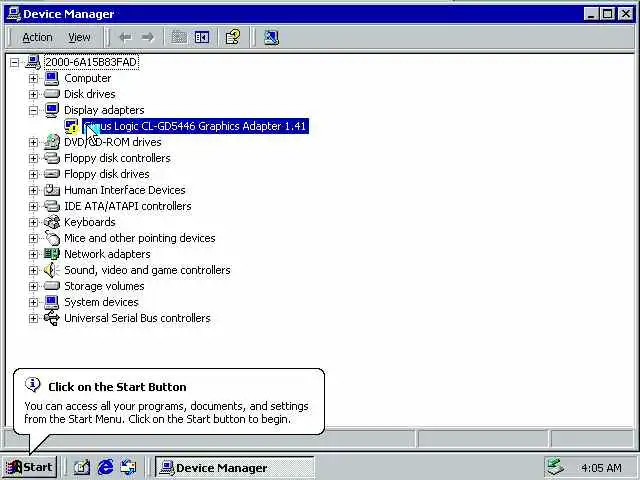This screenshot has width=640, height=480.
Task: Click the DVD/CD-ROM drives icon
Action: [52, 142]
